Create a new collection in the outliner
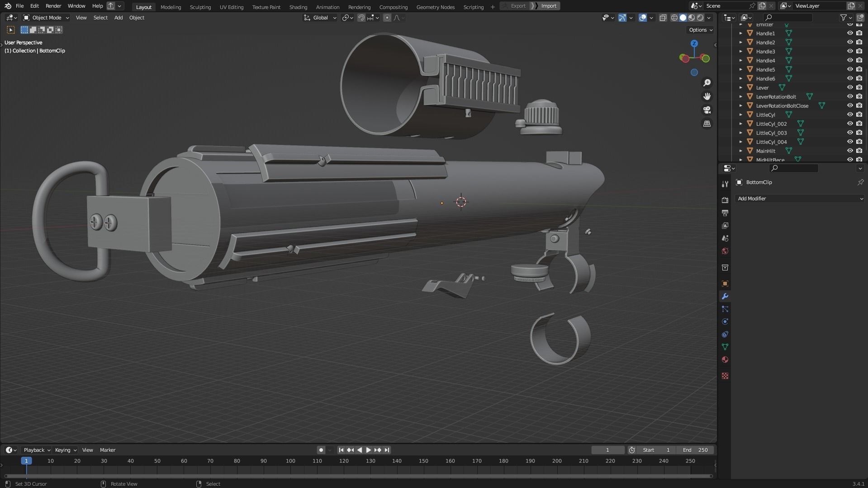 pyautogui.click(x=860, y=18)
